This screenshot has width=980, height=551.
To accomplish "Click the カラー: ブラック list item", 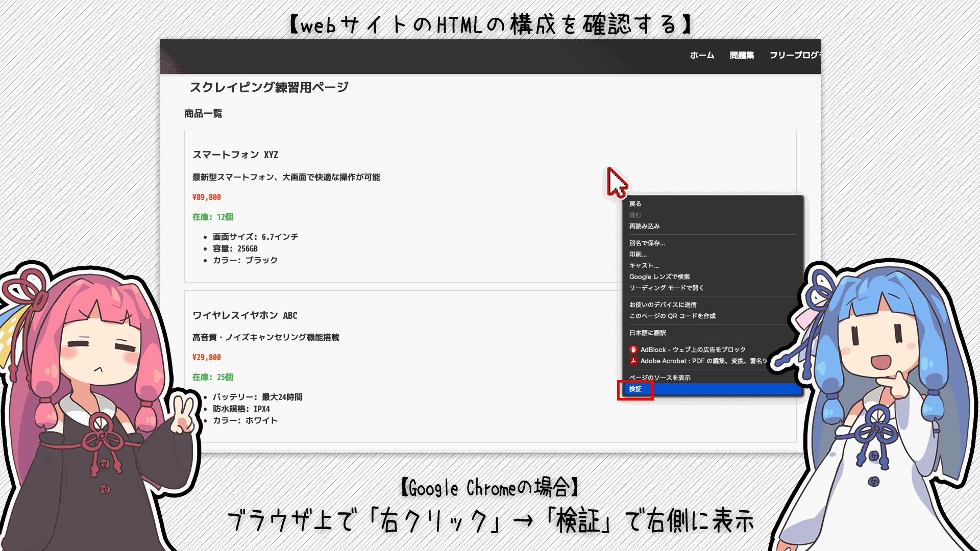I will pos(245,260).
